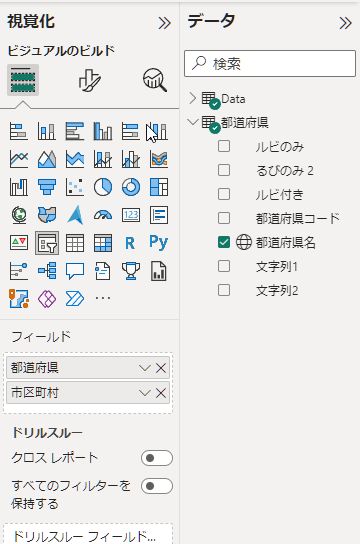
Task: Select the clustered column chart visual
Action: pos(103,131)
